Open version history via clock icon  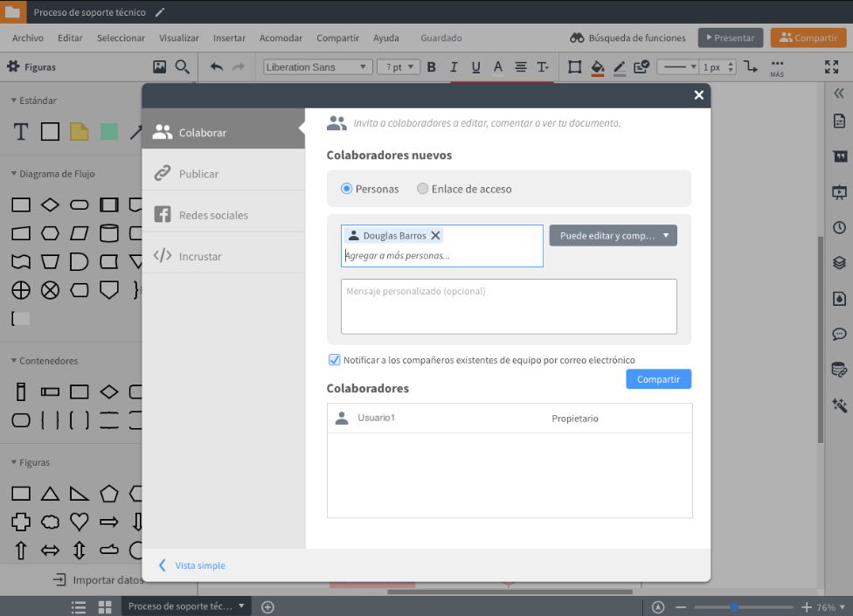pos(839,226)
